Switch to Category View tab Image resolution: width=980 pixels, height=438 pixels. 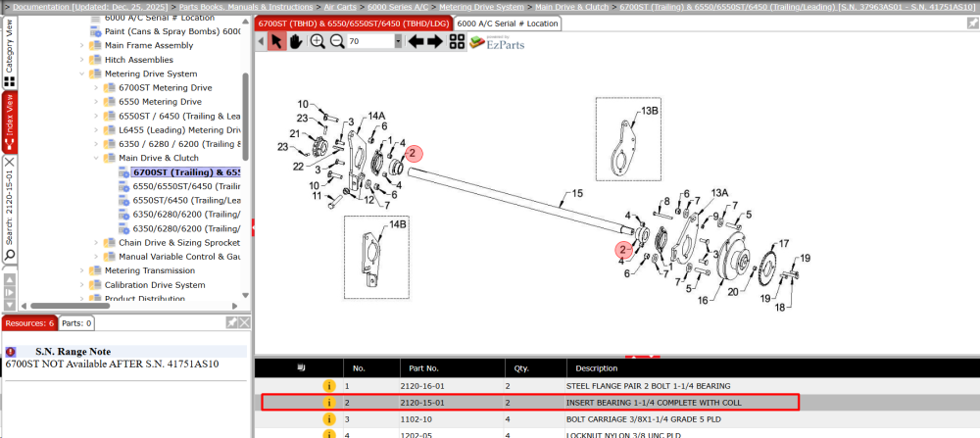(x=10, y=53)
